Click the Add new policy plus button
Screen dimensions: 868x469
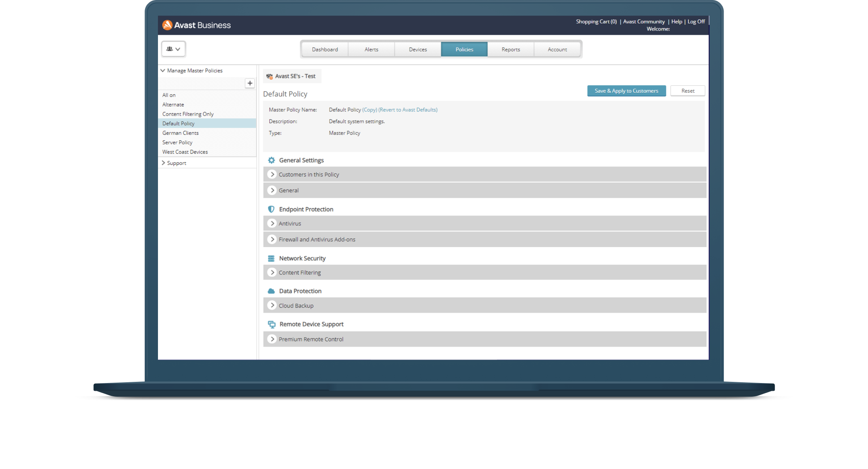coord(250,82)
